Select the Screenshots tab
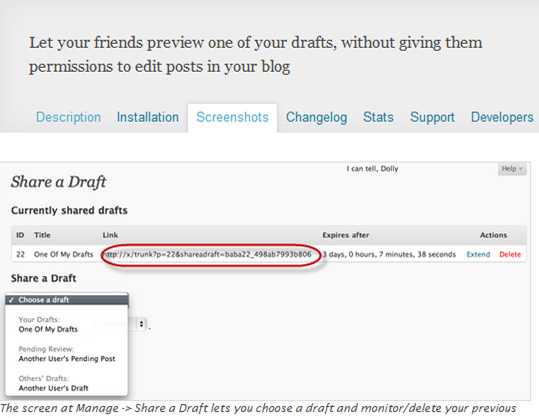Viewport: 539px width, 418px height. click(x=232, y=118)
